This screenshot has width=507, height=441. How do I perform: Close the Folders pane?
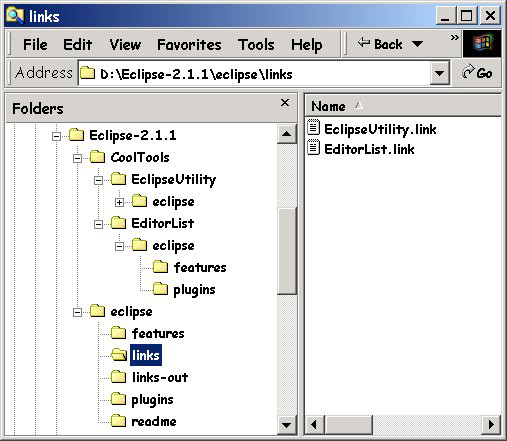[x=285, y=103]
